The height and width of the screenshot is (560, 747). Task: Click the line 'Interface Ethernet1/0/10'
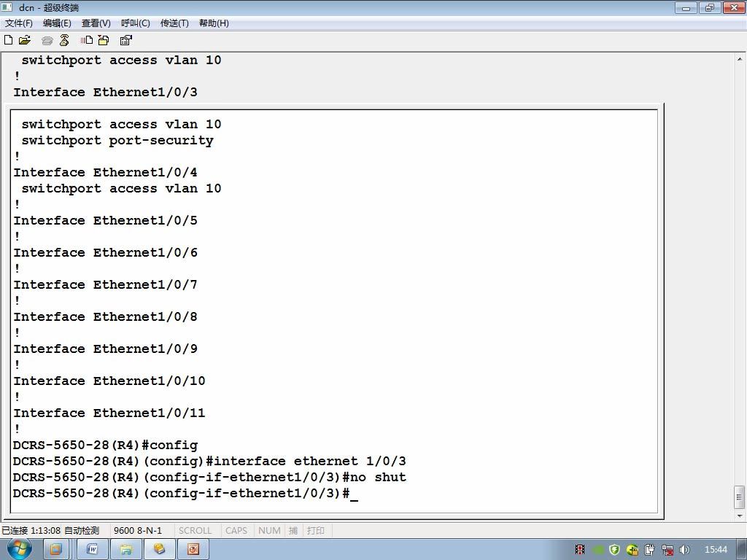click(109, 381)
